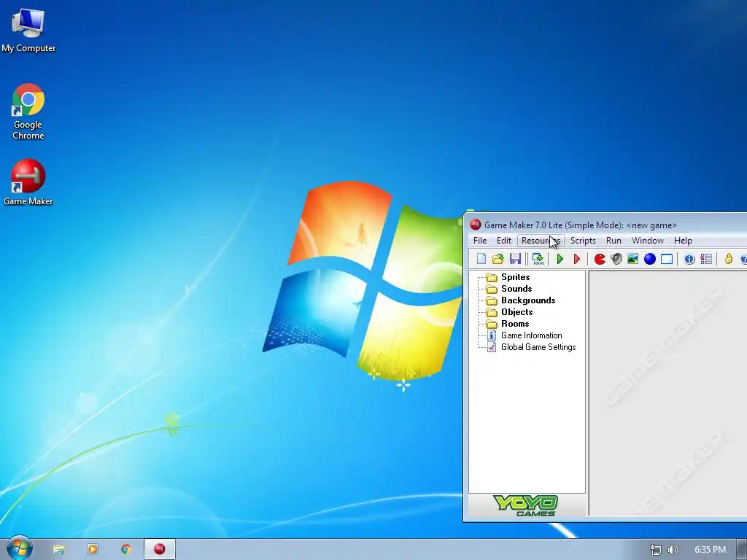Select the Google Chrome desktop shortcut
Image resolution: width=747 pixels, height=560 pixels.
(x=28, y=112)
